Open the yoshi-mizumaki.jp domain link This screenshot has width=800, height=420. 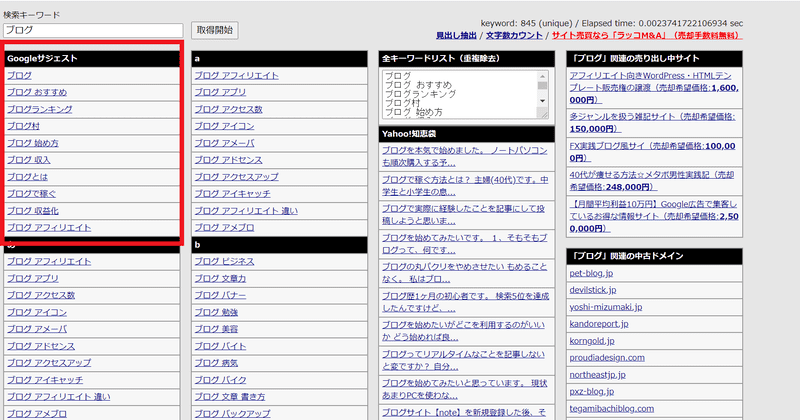tap(606, 307)
